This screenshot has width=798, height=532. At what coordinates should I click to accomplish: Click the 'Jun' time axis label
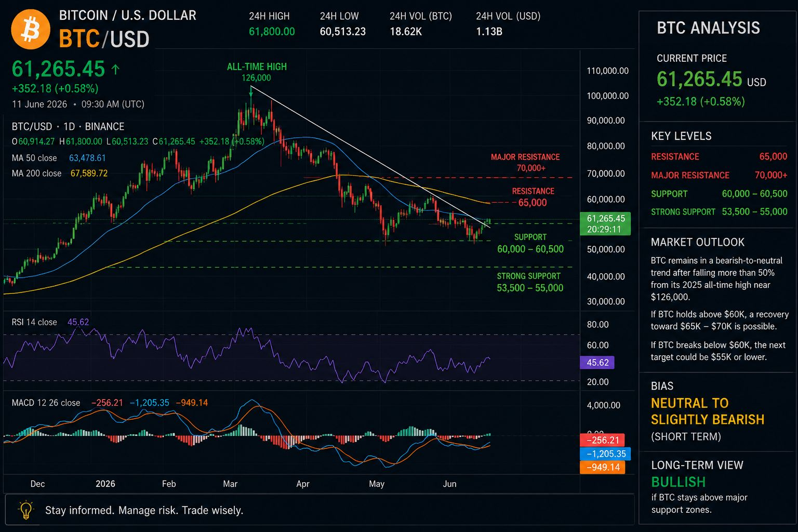click(449, 484)
